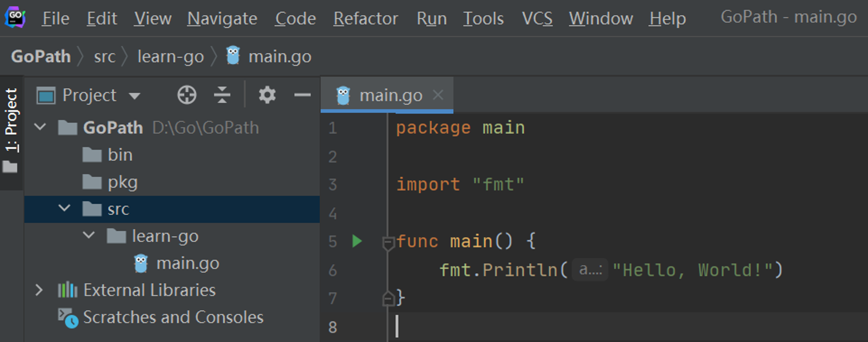Click the External Libraries bar chart icon
Screen dimensions: 868x342
pyautogui.click(x=68, y=290)
